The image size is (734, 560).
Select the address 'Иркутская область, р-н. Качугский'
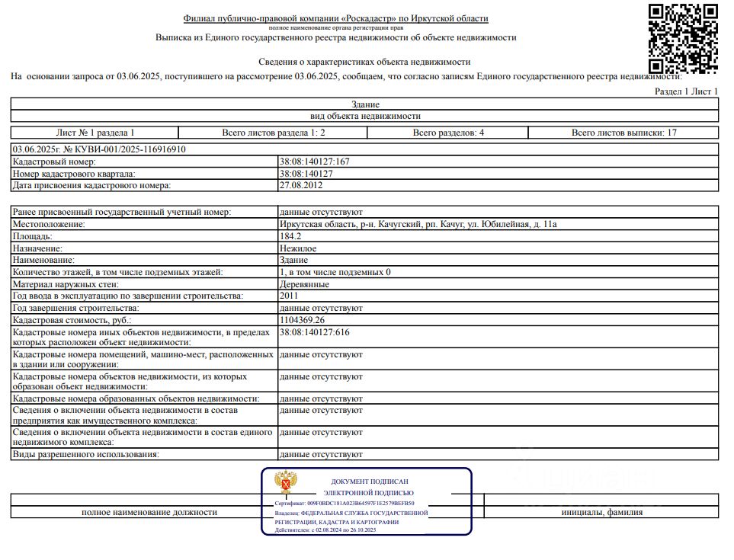tap(350, 224)
